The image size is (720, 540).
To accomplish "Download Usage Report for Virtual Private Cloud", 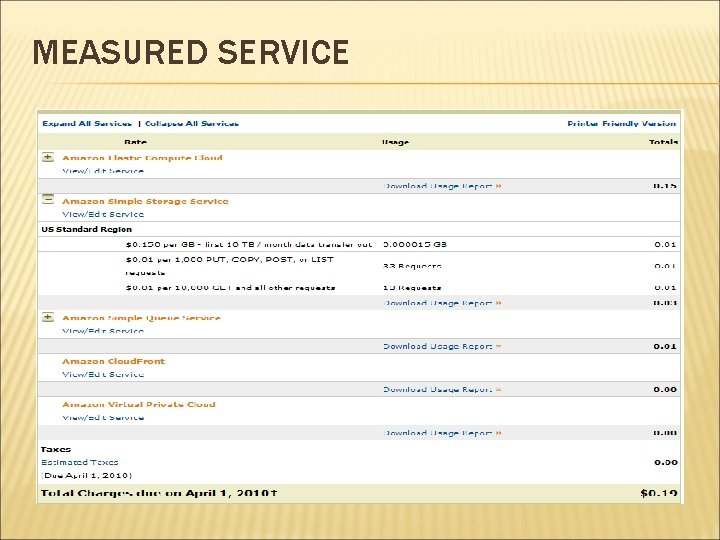I will pos(443,433).
